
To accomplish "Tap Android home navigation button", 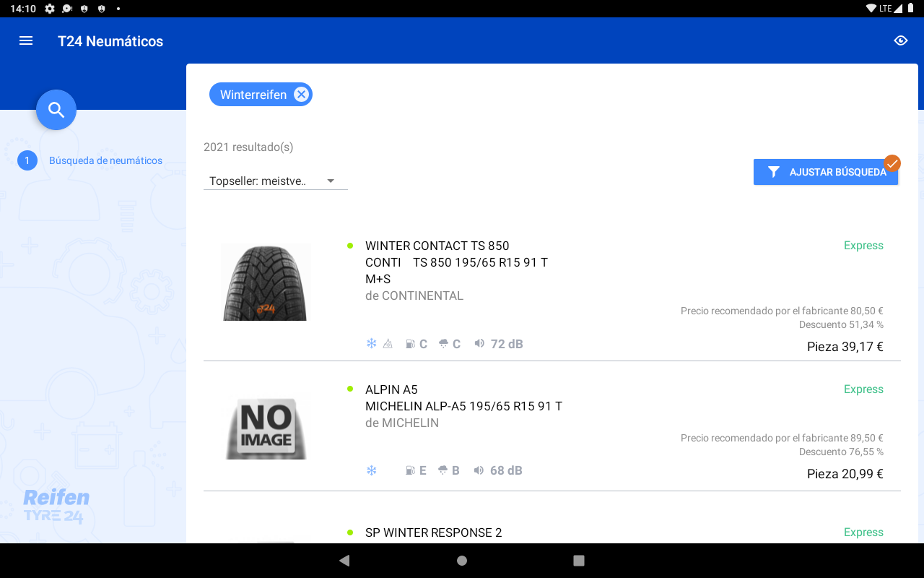I will tap(462, 561).
